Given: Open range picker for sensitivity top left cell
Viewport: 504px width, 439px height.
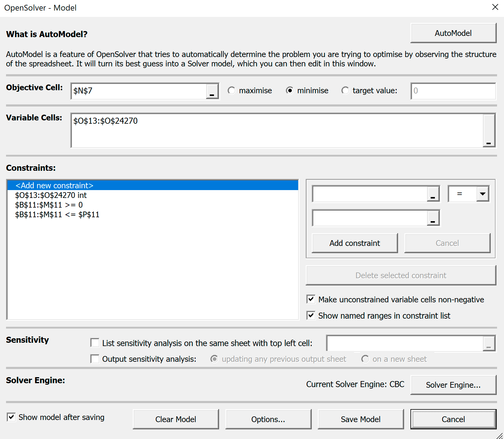Looking at the screenshot, I should coord(489,343).
